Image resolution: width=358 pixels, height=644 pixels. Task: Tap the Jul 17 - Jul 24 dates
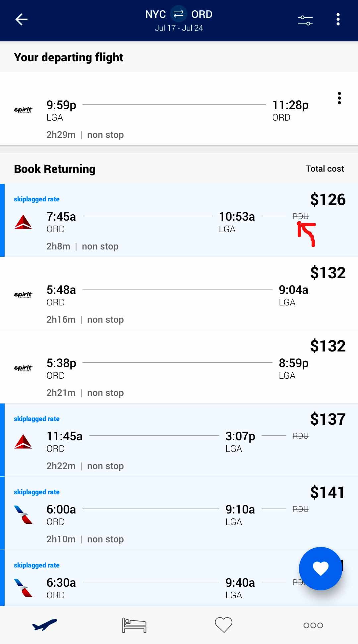179,28
